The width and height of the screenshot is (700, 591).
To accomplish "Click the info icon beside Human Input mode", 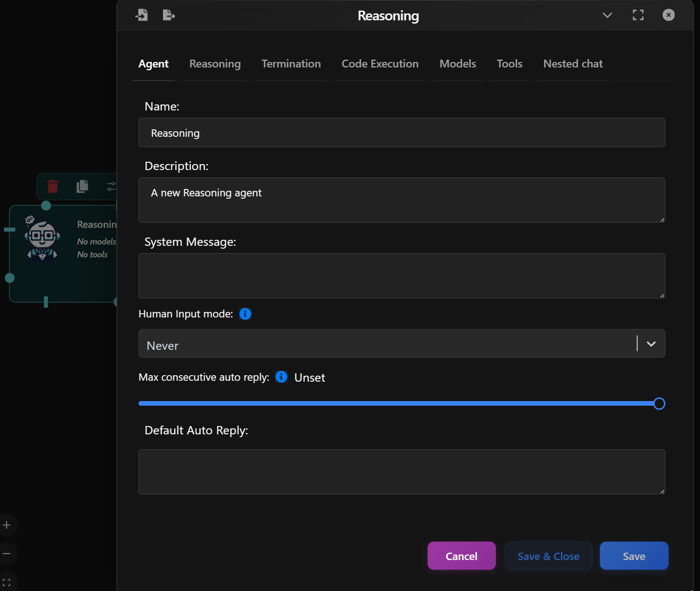I will [245, 314].
